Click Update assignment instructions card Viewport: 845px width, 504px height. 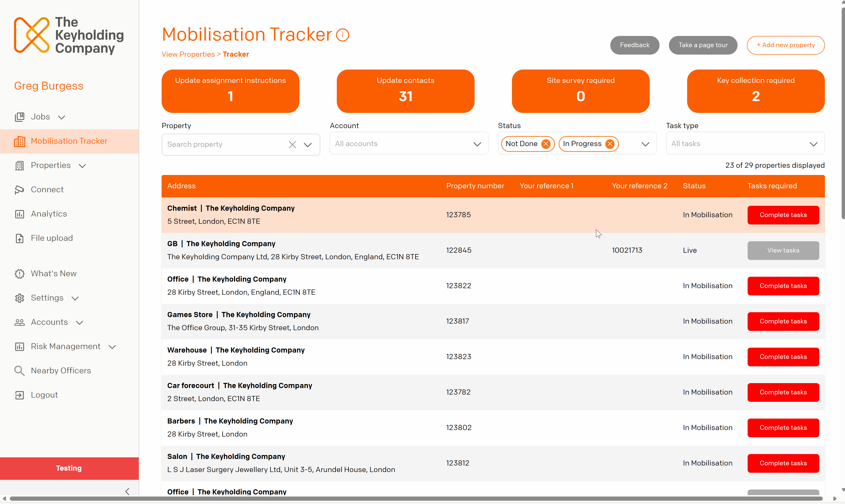point(231,91)
